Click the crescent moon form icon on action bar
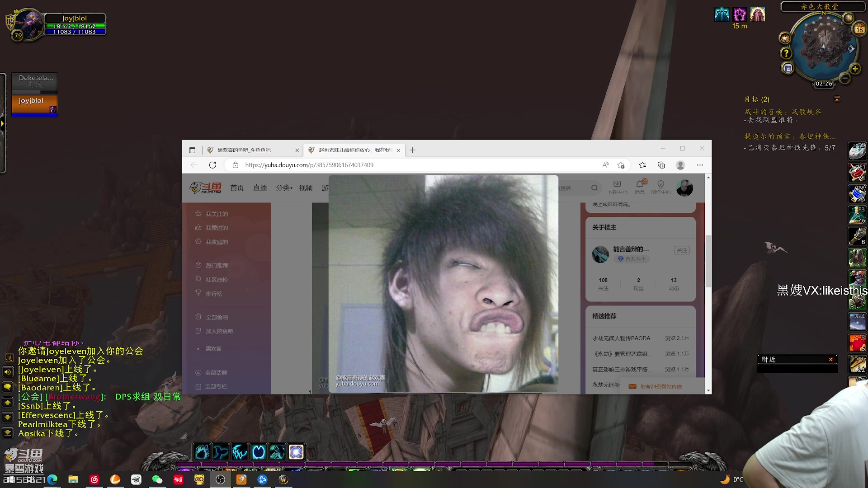This screenshot has height=488, width=868. (259, 451)
